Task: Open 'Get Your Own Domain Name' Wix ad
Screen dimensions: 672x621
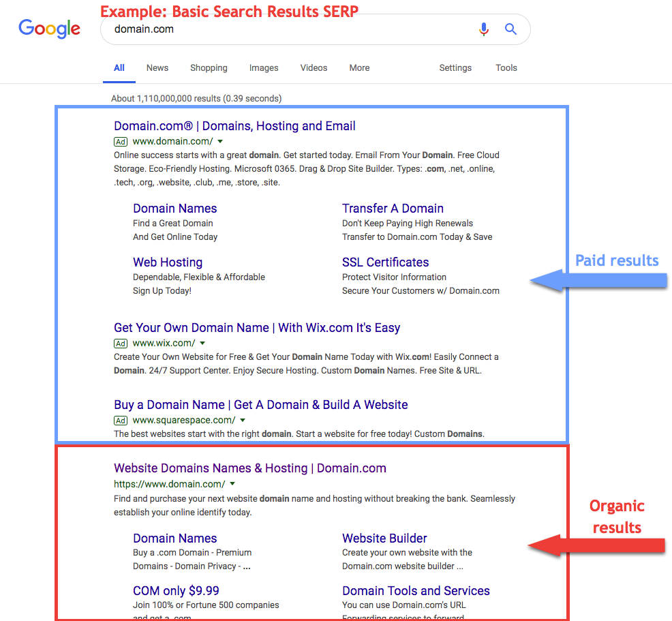Action: 257,328
